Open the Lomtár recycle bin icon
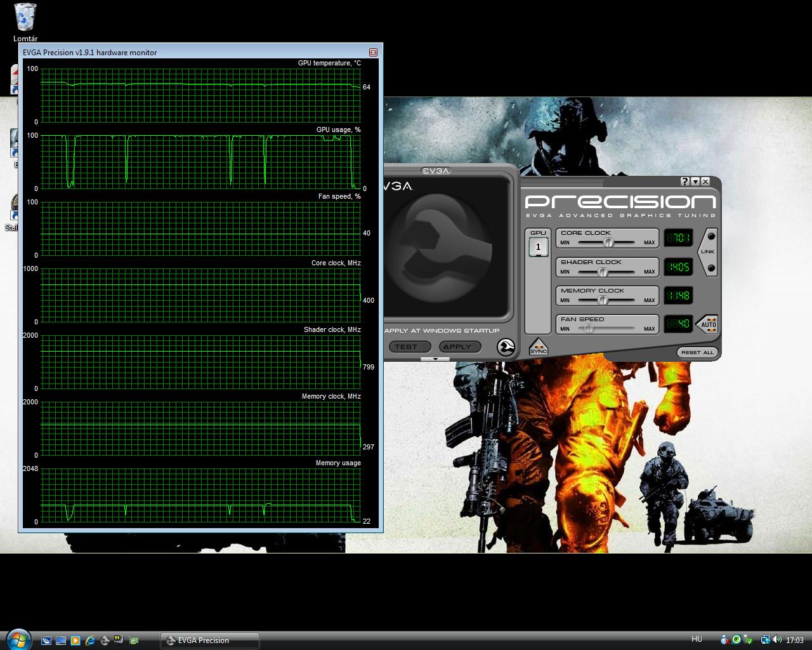Image resolution: width=812 pixels, height=650 pixels. point(25,22)
